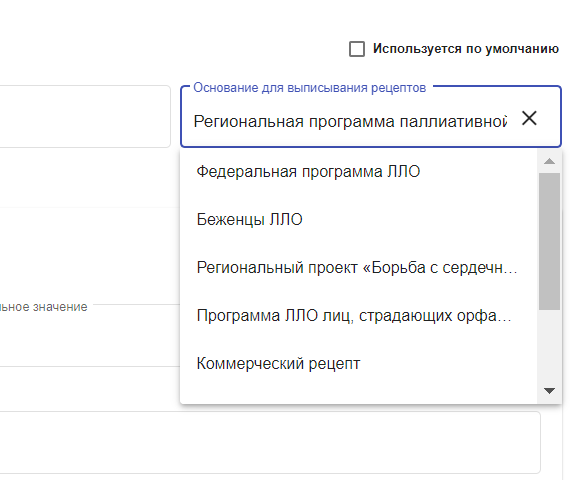This screenshot has width=570, height=480.
Task: Clear the selected prescription basis with X icon
Action: click(x=529, y=118)
